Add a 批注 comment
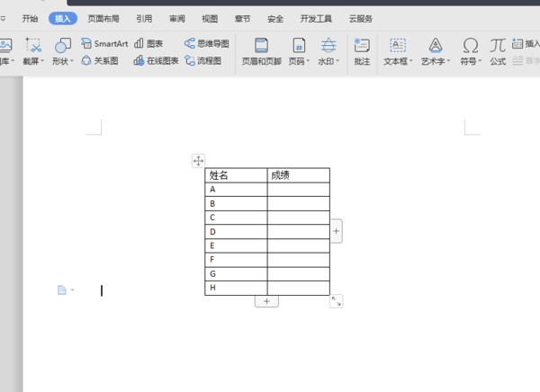The width and height of the screenshot is (540, 392). [x=362, y=51]
